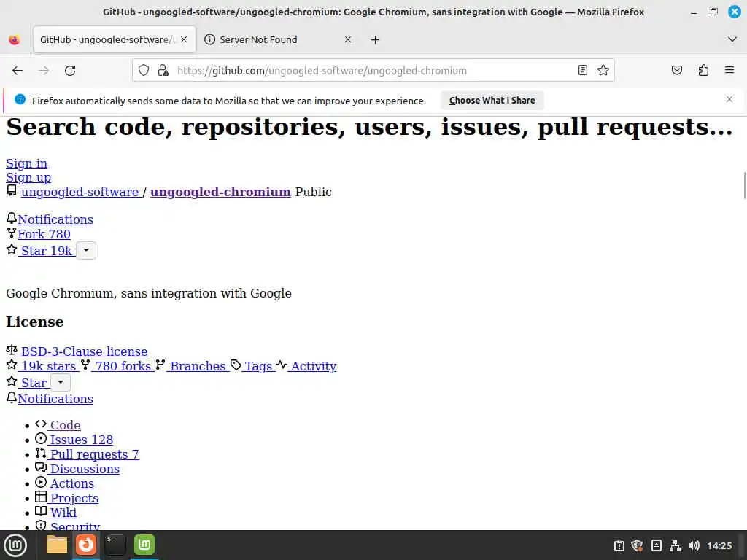Screen dimensions: 747x560
Task: Dismiss the Mozilla data notification bar
Action: click(x=729, y=99)
